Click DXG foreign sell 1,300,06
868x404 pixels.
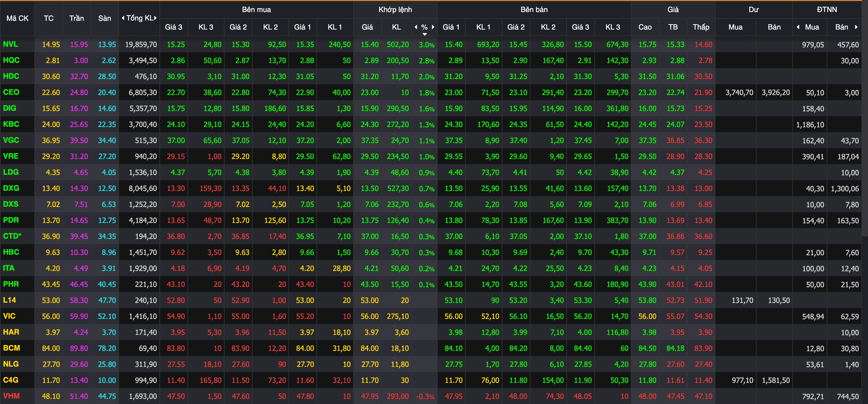(845, 189)
